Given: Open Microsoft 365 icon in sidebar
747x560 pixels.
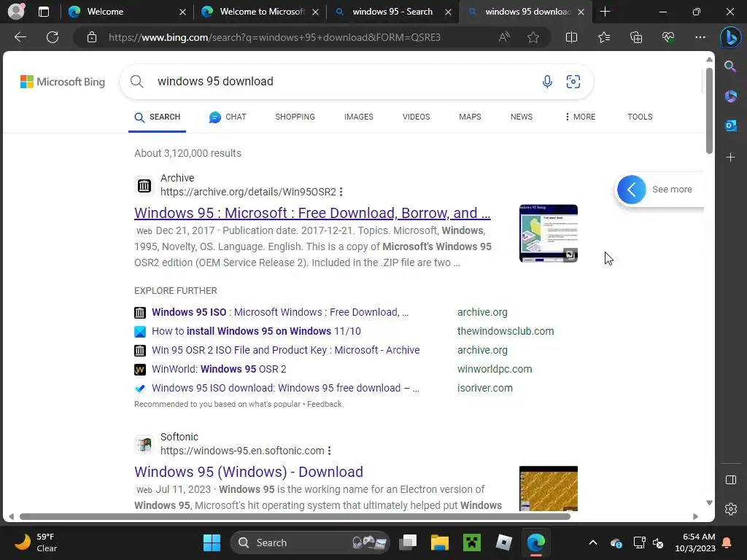Looking at the screenshot, I should pyautogui.click(x=730, y=96).
